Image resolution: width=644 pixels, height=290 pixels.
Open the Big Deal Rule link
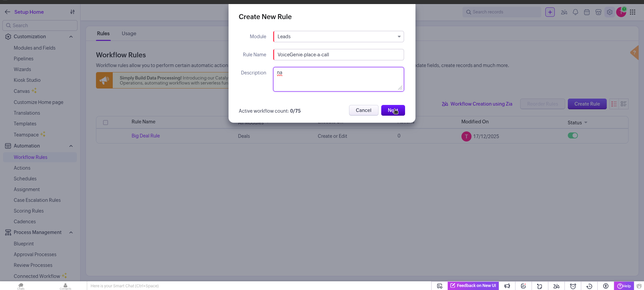[x=146, y=136]
